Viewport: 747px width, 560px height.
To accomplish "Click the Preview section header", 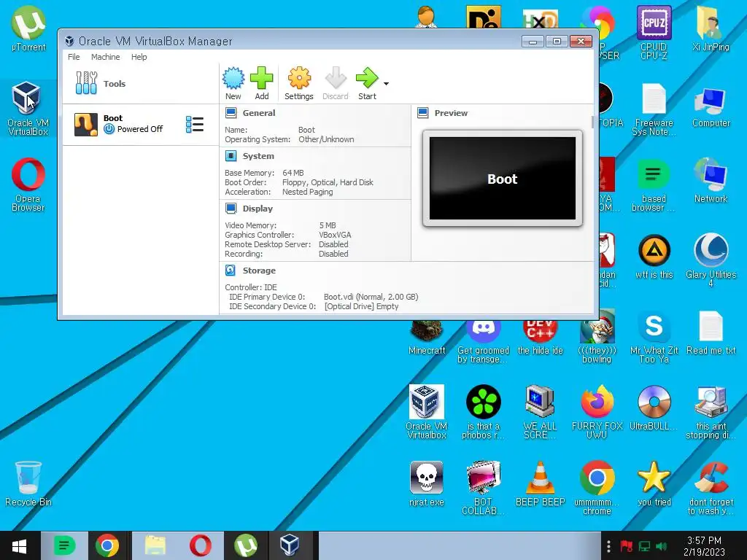I will 451,113.
